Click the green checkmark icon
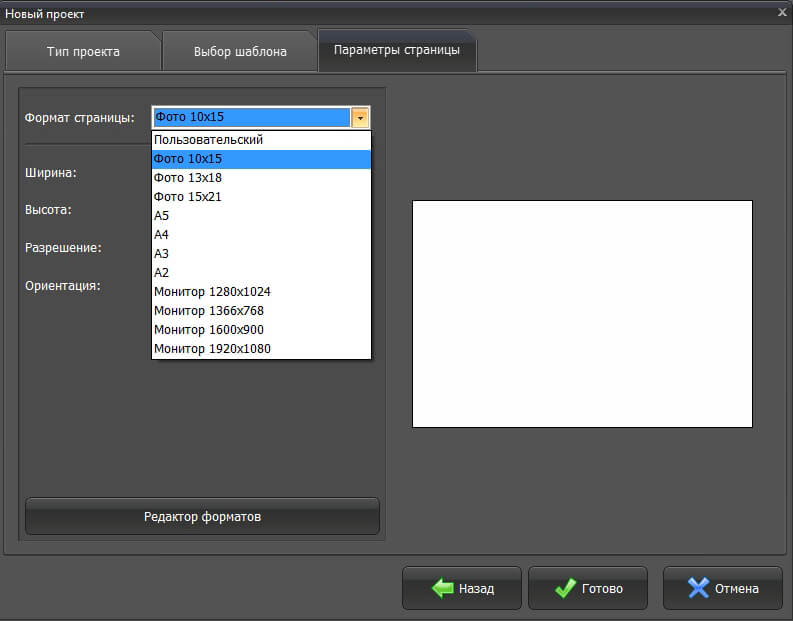 [x=565, y=588]
